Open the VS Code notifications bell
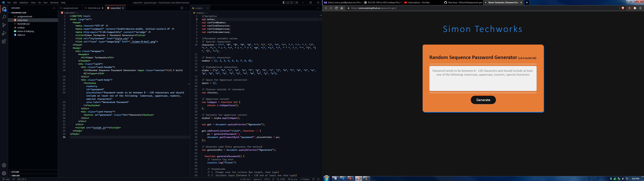Viewport: 644px width, 181px height. [318, 179]
